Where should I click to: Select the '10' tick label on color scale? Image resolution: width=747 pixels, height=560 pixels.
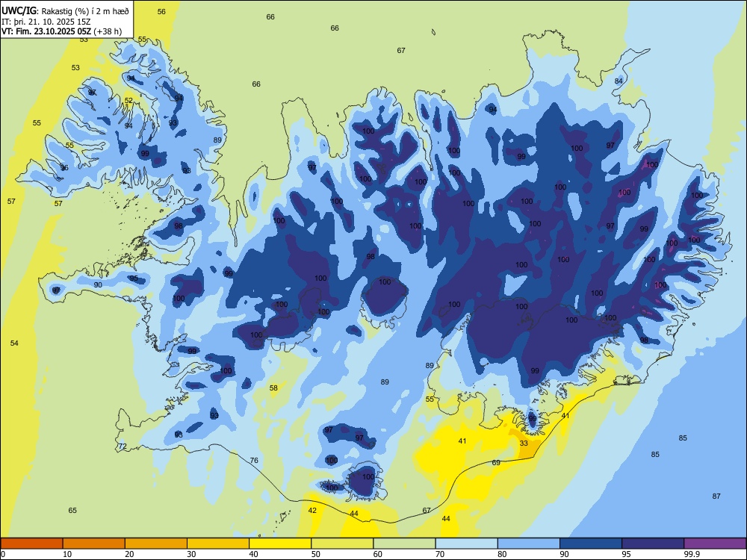(x=67, y=554)
